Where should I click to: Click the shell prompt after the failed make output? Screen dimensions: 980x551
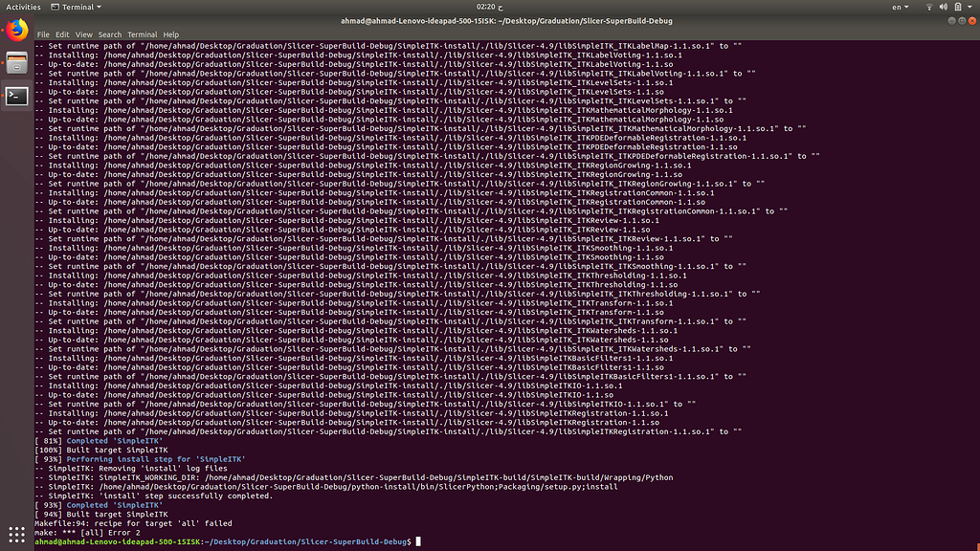[x=419, y=540]
